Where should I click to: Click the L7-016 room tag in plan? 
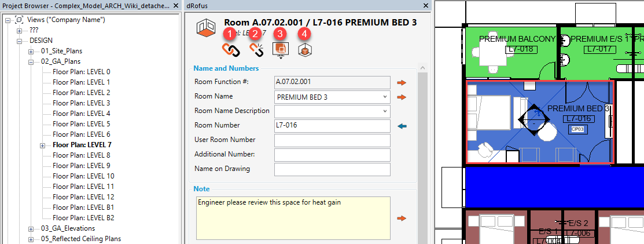[x=578, y=119]
